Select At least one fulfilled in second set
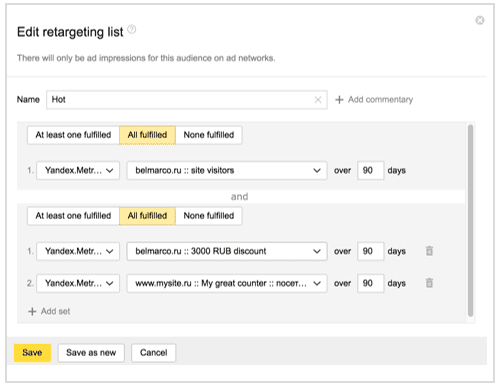 pos(73,216)
